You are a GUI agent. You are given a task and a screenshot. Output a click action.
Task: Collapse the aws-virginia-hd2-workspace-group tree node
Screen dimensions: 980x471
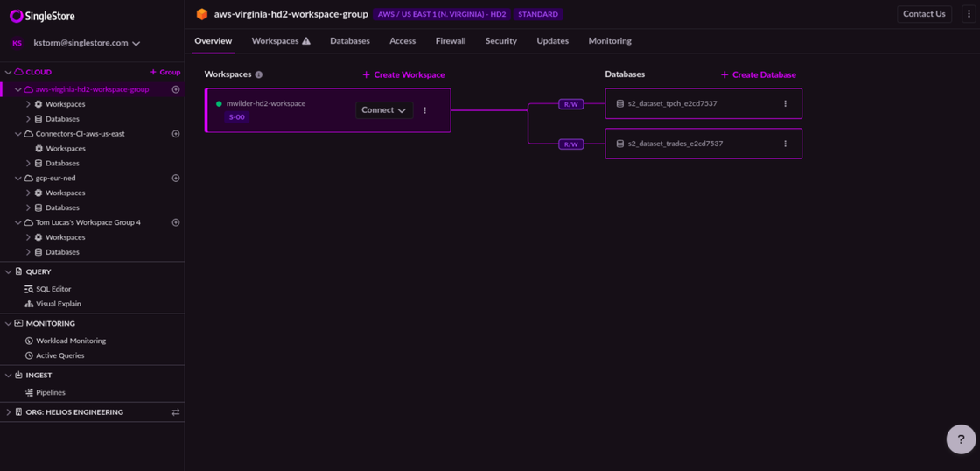pyautogui.click(x=18, y=89)
